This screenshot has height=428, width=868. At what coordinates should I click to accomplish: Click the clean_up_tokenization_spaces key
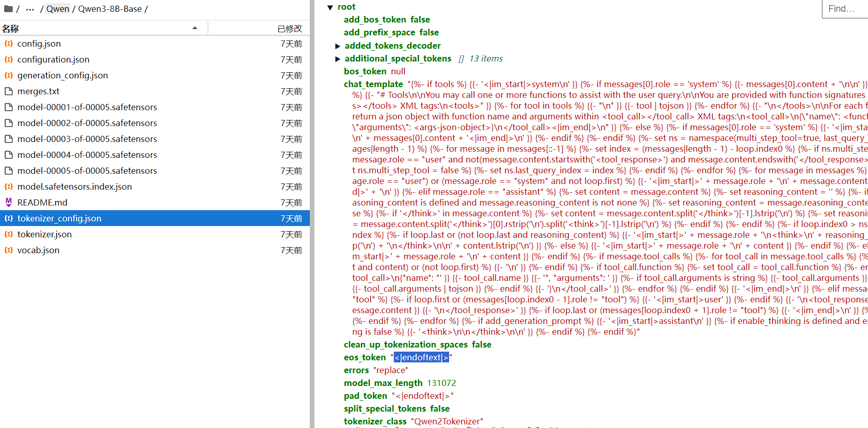pyautogui.click(x=406, y=344)
